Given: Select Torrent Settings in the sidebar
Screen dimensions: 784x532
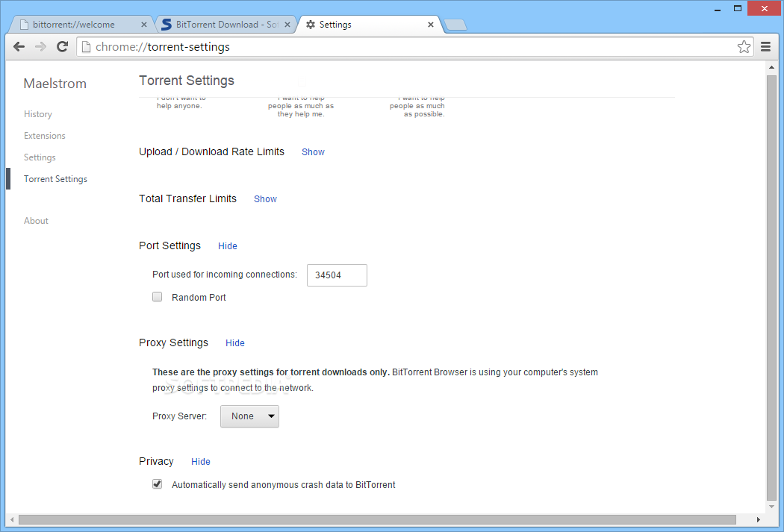Looking at the screenshot, I should (x=55, y=179).
